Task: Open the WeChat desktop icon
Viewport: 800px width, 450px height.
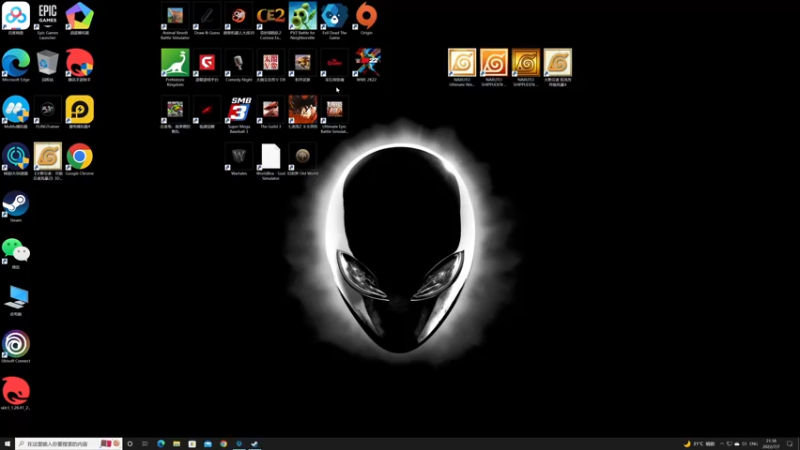Action: click(16, 253)
